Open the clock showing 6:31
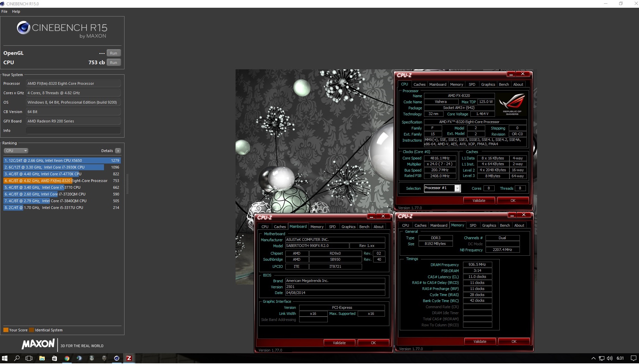This screenshot has height=364, width=639. click(620, 358)
